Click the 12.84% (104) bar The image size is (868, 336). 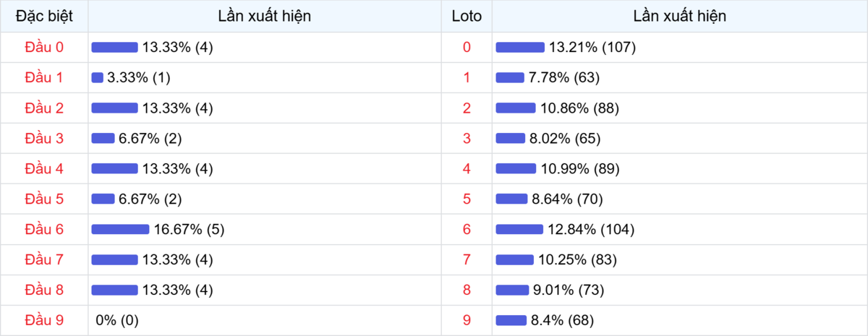coord(519,229)
